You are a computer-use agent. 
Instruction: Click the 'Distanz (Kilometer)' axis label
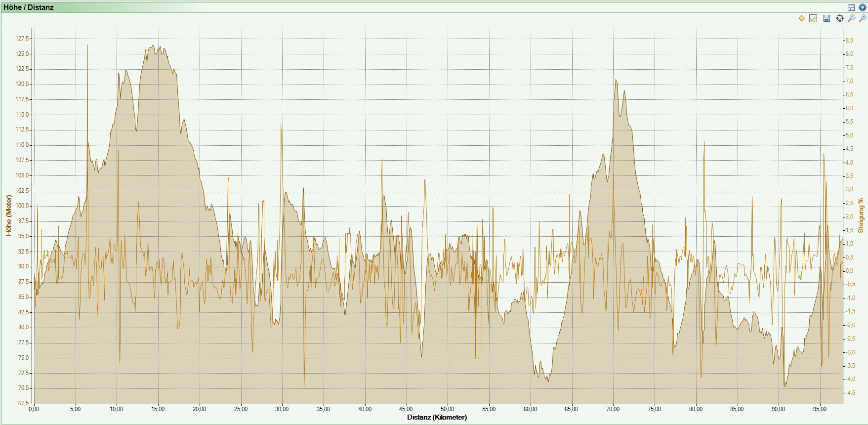coord(437,417)
